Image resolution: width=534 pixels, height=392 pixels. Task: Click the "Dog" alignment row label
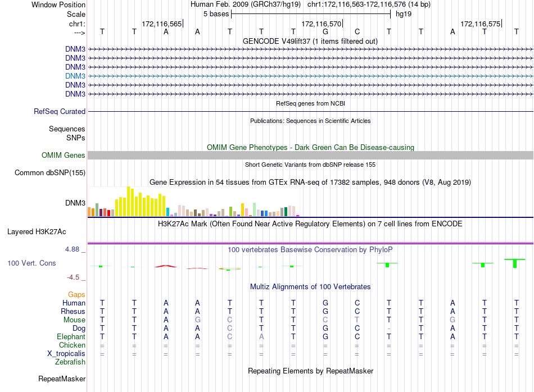(79, 329)
